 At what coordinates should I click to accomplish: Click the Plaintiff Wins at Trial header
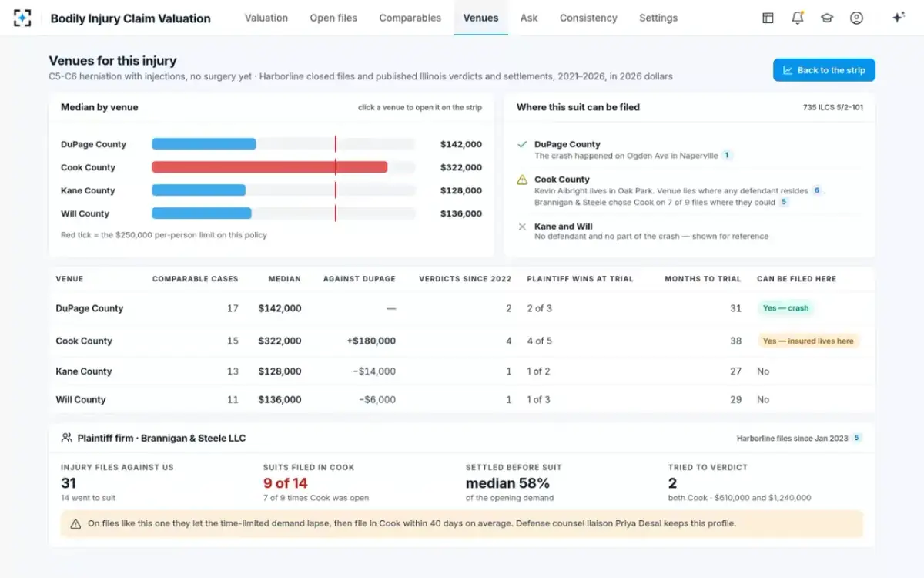pos(580,279)
